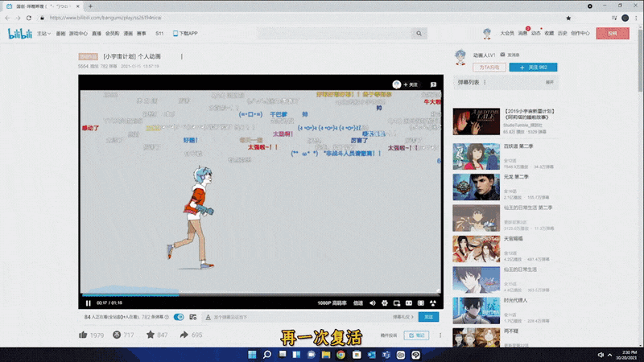Open more options dots beside 笔记
Screen dimensions: 644x362
[440, 335]
